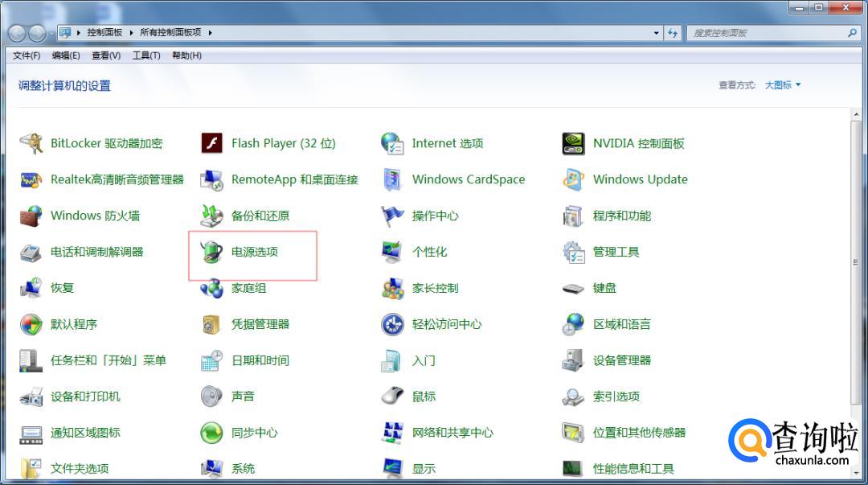Open the 凭据管理器 safe icon
The image size is (868, 485).
pos(211,324)
